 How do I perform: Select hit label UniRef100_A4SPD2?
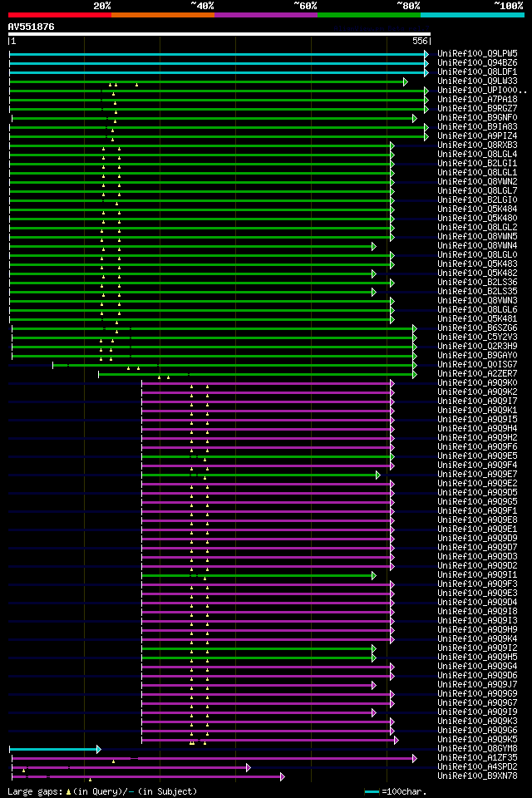[477, 768]
